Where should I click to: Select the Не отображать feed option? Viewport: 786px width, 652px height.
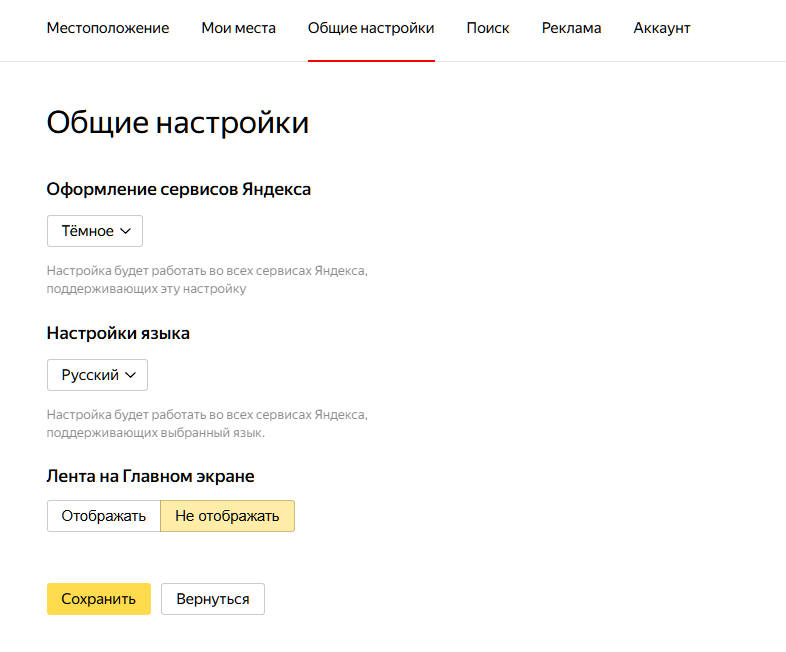(227, 516)
